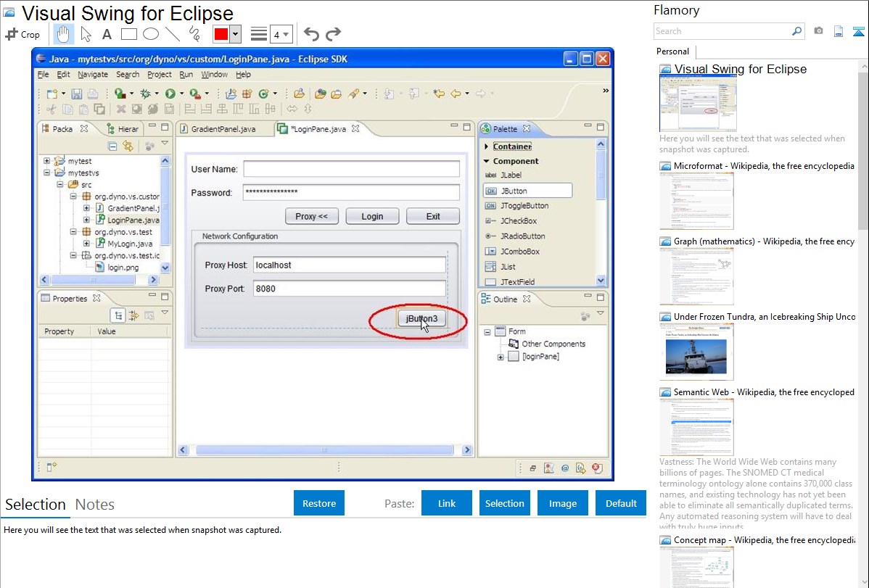869x588 pixels.
Task: Click the New wizard icon in Eclipse toolbar
Action: pos(52,94)
